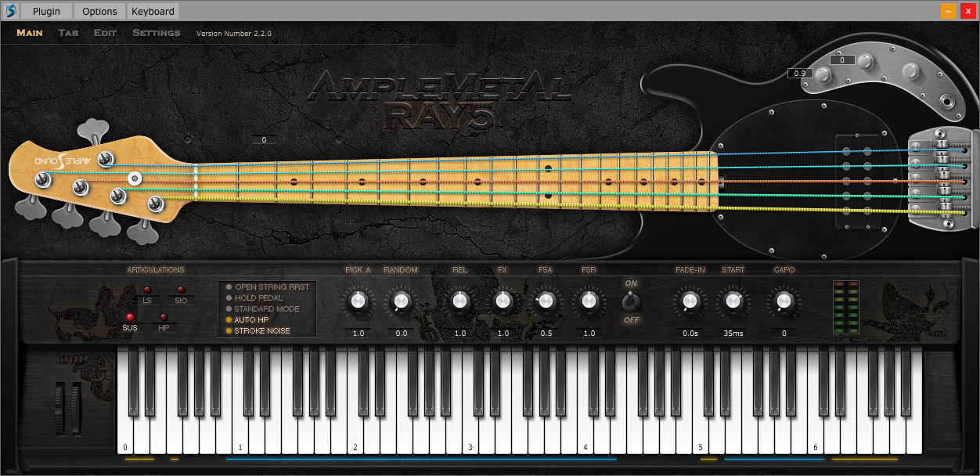Click the pitch wheel left of keyboard
The image size is (980, 476).
pos(59,407)
